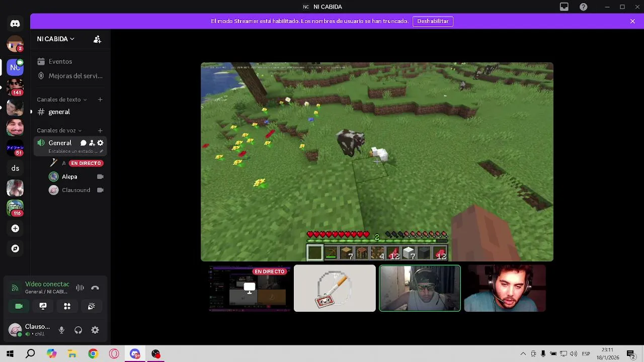Deafen audio with headphones icon
This screenshot has width=644, height=362.
78,330
